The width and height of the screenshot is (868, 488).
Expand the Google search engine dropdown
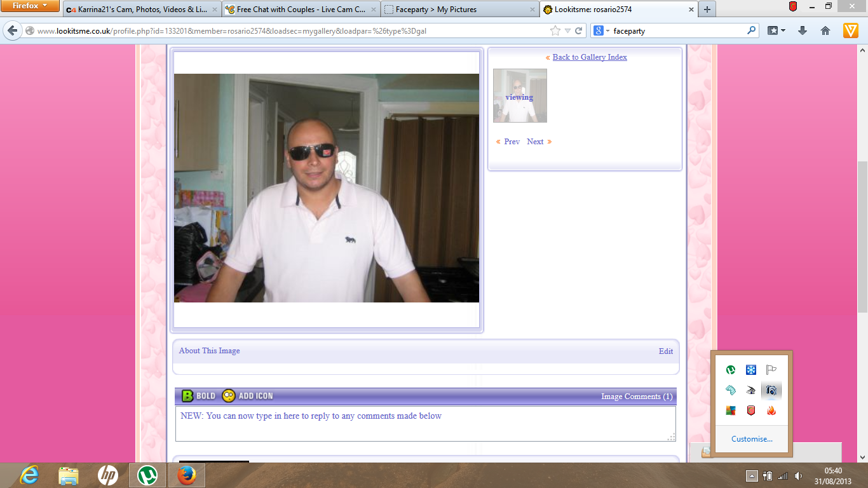(601, 30)
